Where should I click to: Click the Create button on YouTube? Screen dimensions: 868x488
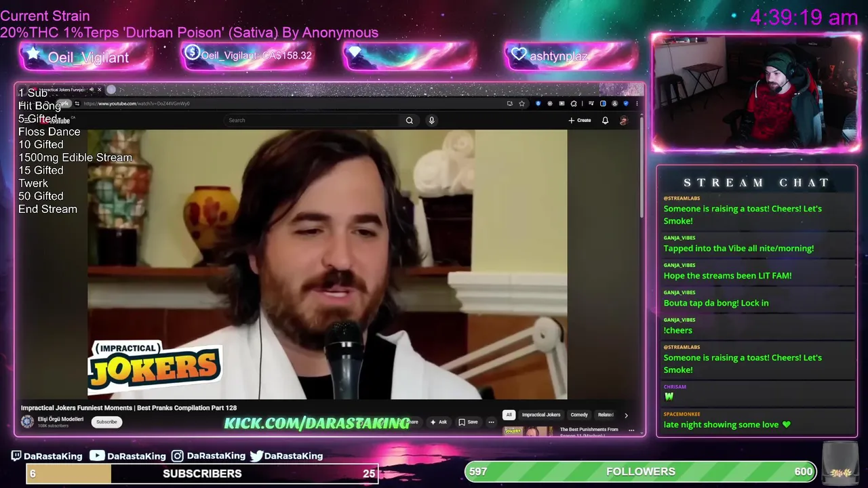coord(580,120)
